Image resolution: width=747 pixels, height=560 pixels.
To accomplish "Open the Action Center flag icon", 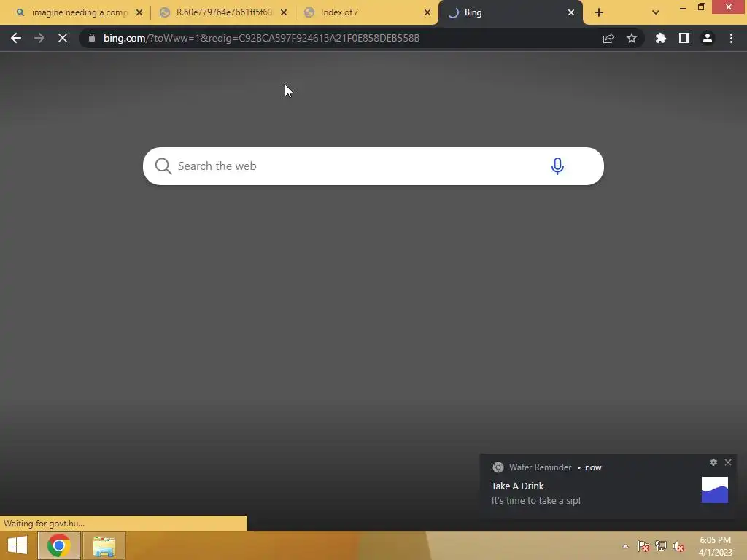I will click(x=643, y=546).
